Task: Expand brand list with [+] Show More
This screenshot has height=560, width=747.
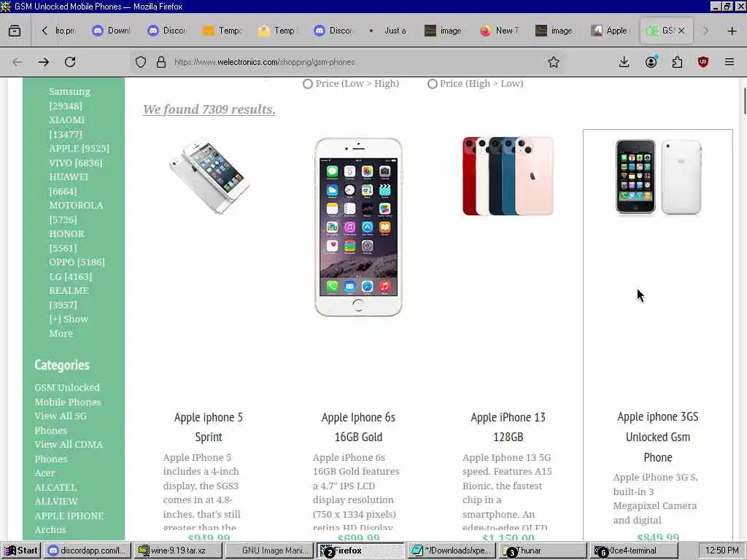Action: (69, 326)
